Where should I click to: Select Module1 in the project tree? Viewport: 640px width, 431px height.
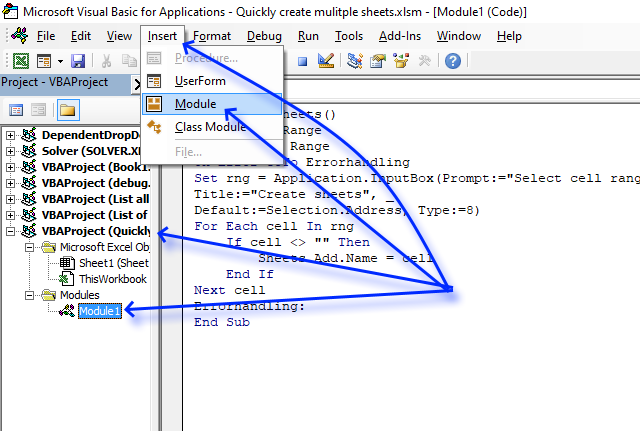(100, 311)
